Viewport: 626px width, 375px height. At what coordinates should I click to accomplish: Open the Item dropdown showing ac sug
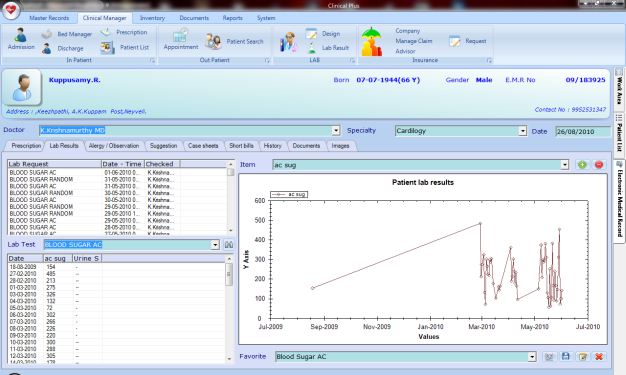pyautogui.click(x=565, y=165)
